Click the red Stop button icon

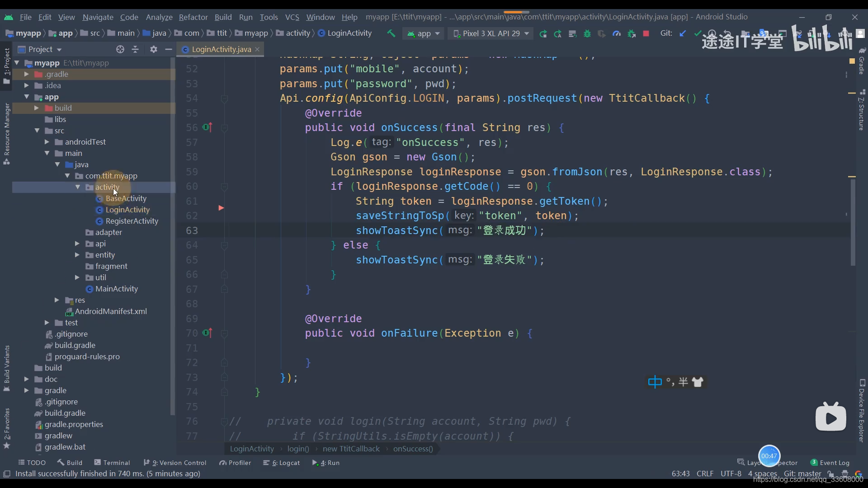pyautogui.click(x=646, y=34)
